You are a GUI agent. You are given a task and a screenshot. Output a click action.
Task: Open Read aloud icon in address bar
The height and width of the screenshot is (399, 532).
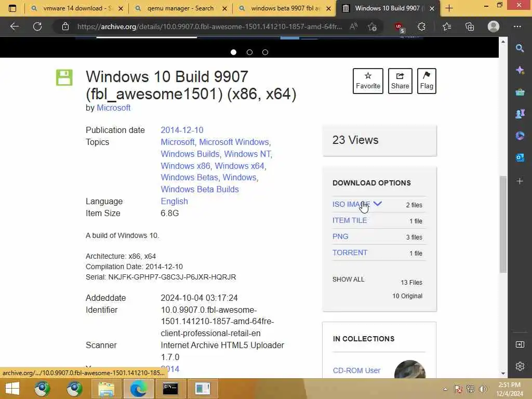353,26
